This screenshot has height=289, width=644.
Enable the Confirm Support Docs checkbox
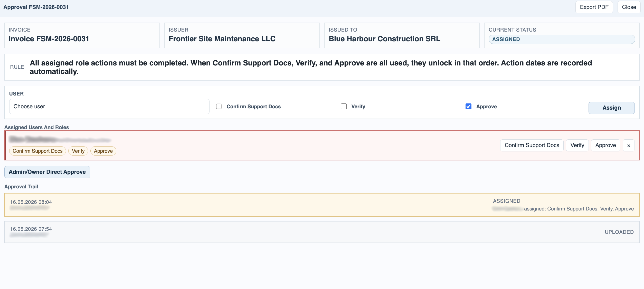pyautogui.click(x=219, y=107)
